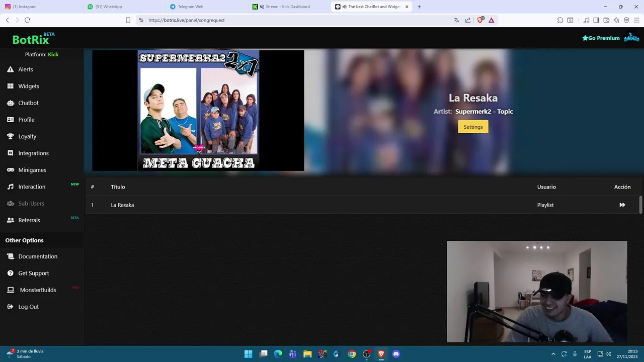644x362 pixels.
Task: Open the page translate icon
Action: point(456,20)
